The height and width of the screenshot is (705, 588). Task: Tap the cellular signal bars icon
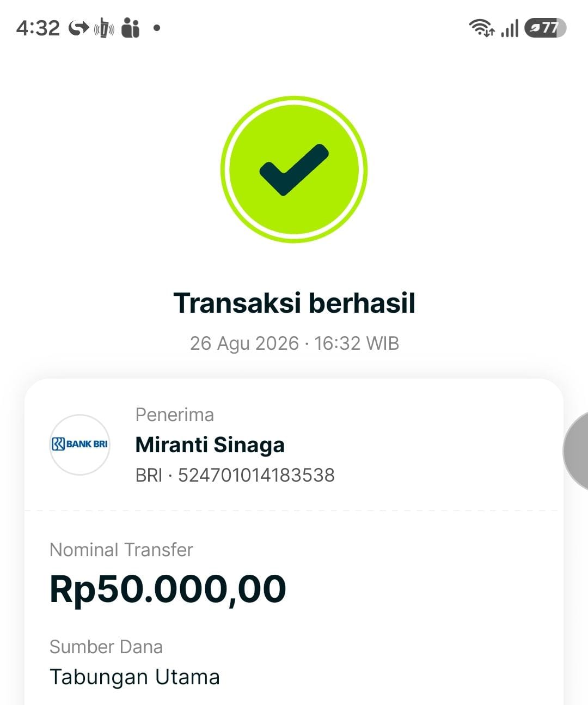[510, 28]
